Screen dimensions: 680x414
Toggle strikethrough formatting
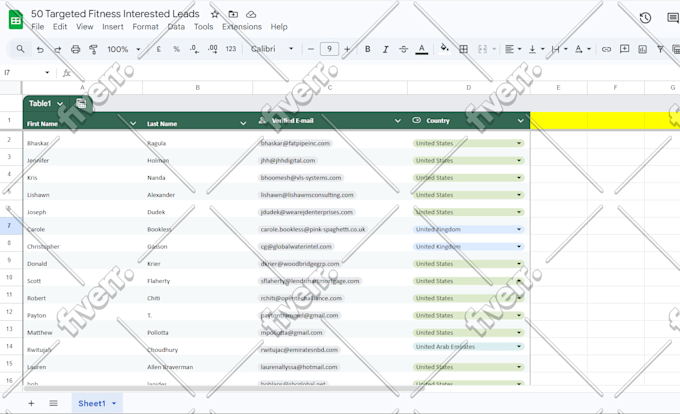pos(403,49)
